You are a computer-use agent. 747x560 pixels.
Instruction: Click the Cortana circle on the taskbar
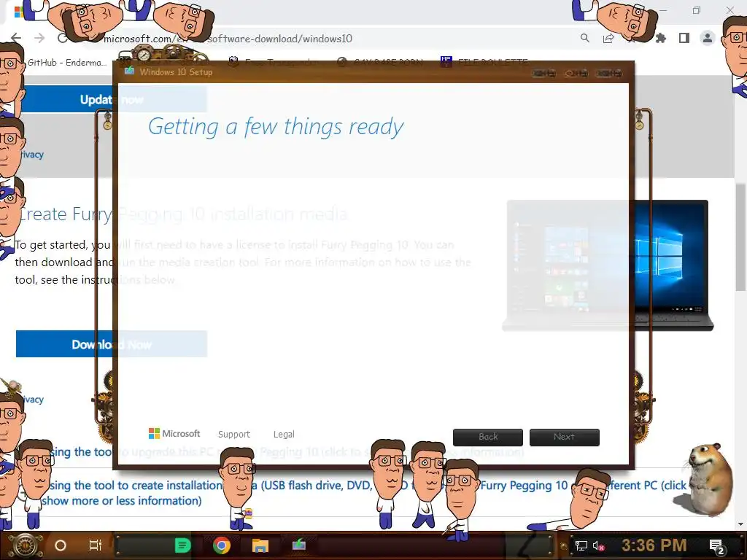tap(61, 545)
